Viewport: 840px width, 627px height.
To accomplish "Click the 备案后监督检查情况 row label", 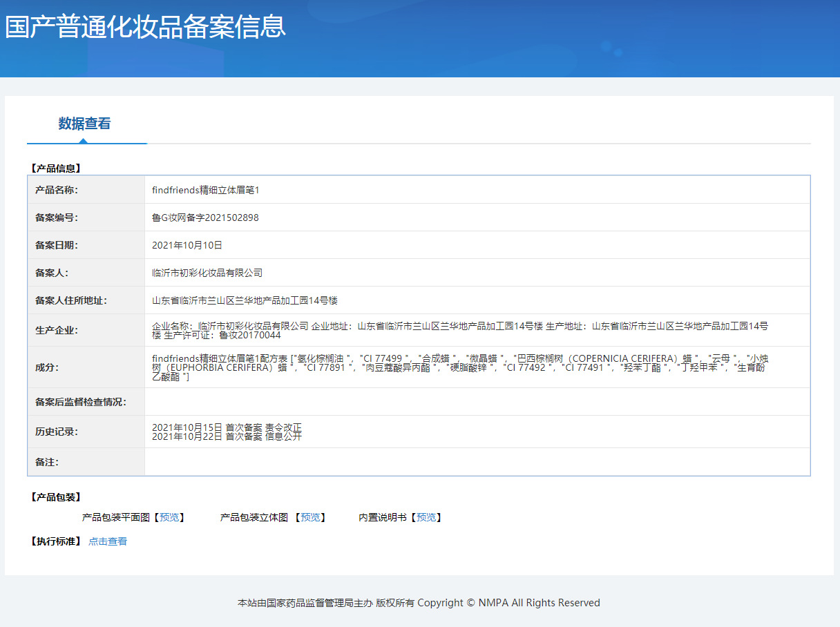I will 81,402.
